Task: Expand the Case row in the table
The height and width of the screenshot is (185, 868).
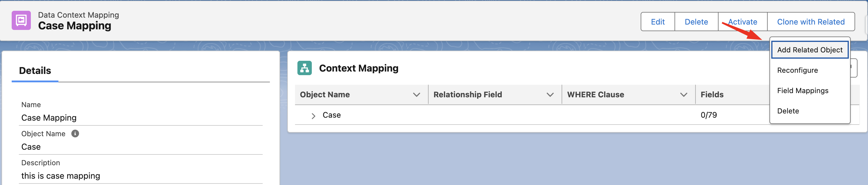Action: [313, 116]
